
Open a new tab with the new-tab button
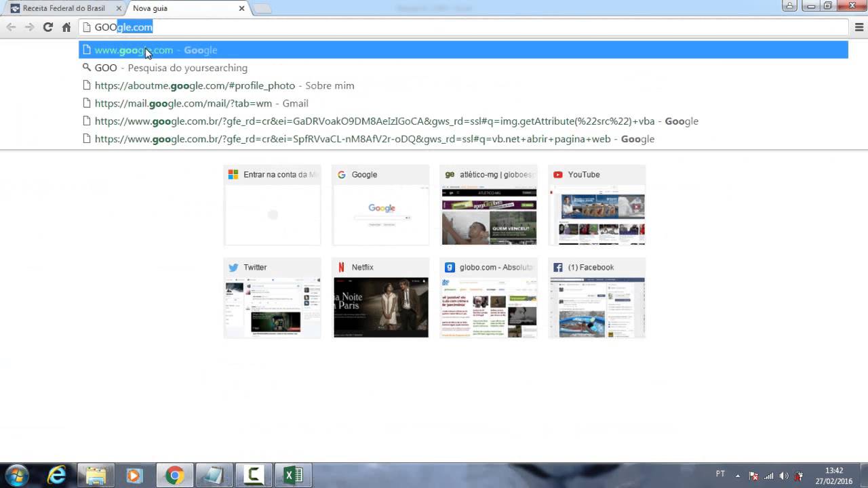coord(262,8)
